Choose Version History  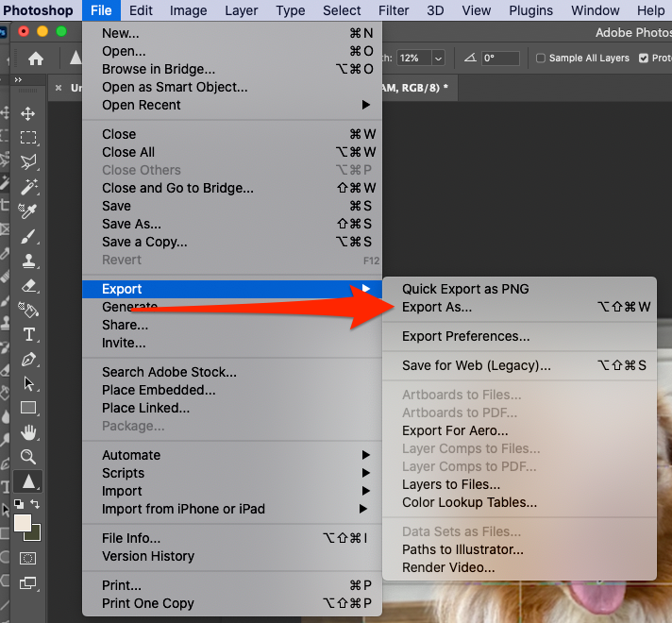232,556
